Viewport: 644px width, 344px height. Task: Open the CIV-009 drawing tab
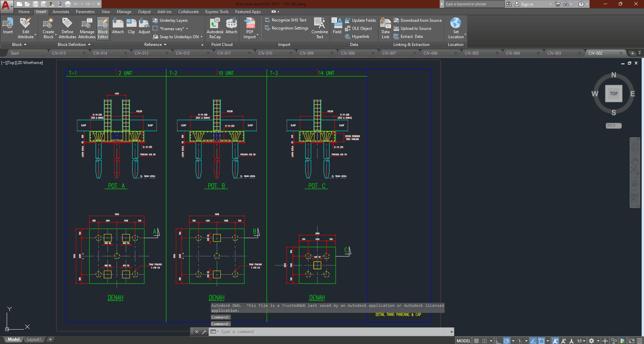tap(306, 53)
